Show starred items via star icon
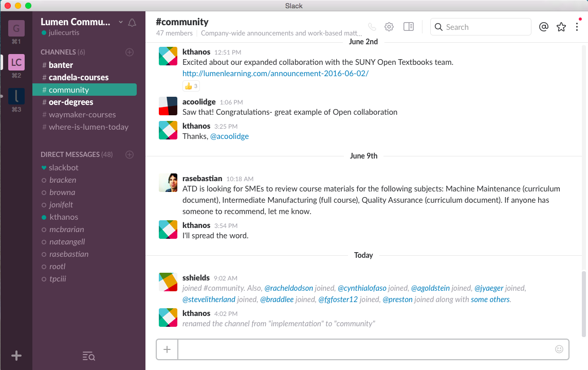 tap(561, 27)
